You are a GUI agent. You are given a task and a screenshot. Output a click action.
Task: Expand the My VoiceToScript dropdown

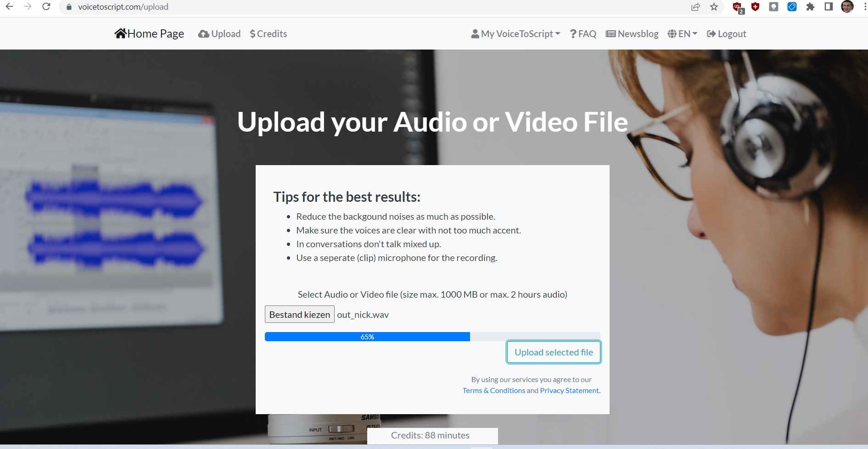tap(515, 34)
